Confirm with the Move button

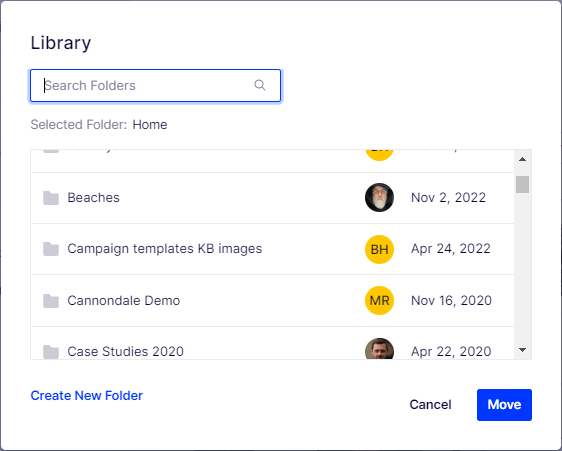coord(504,405)
